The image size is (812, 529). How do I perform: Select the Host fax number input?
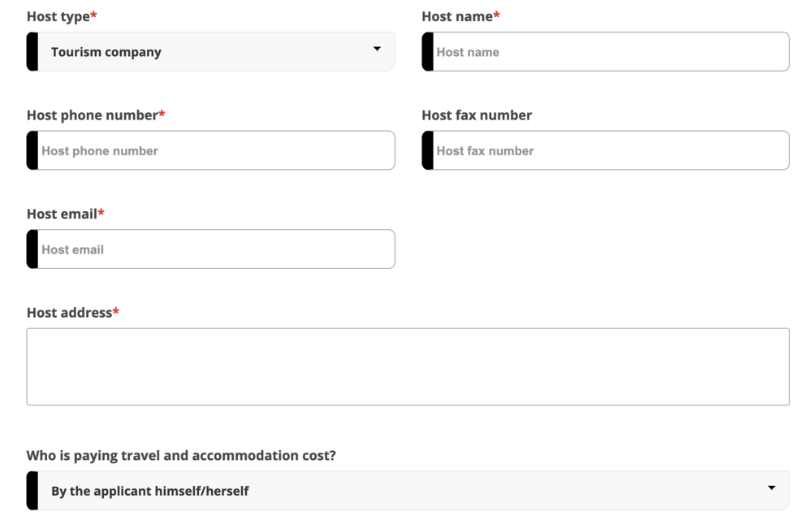[609, 151]
